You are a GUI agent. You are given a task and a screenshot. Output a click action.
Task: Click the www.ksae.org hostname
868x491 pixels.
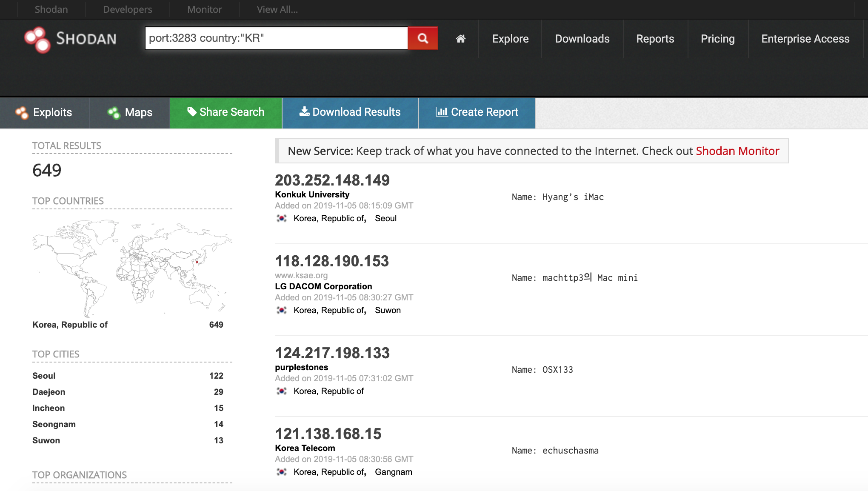click(x=301, y=275)
